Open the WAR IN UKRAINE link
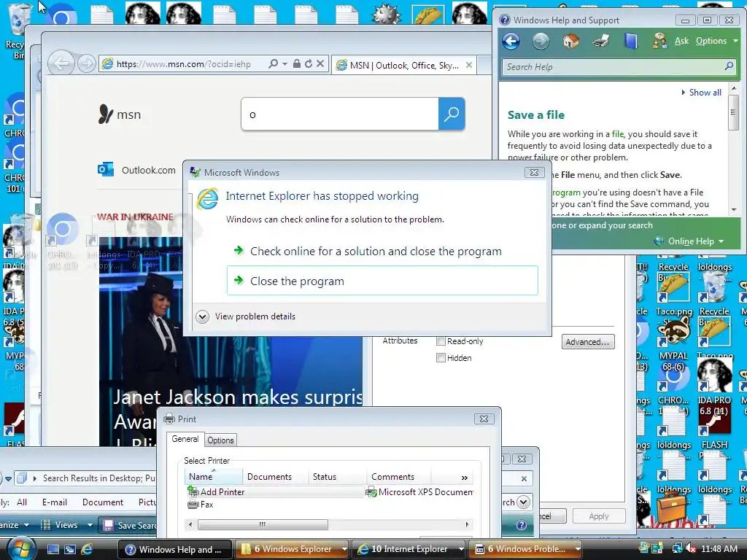747x560 pixels. click(135, 217)
